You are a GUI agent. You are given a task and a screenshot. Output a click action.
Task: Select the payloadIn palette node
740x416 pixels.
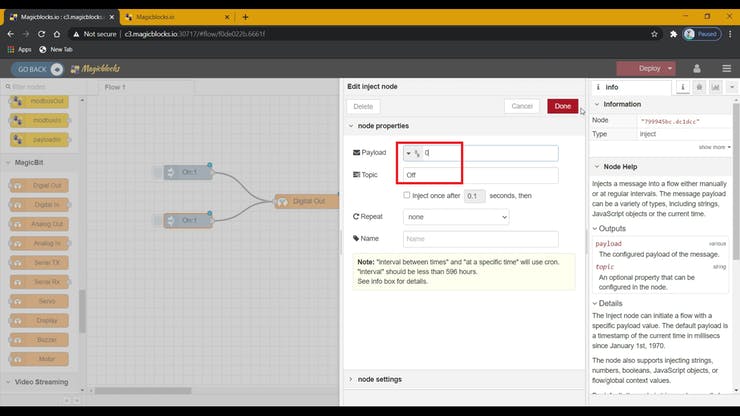pyautogui.click(x=39, y=140)
